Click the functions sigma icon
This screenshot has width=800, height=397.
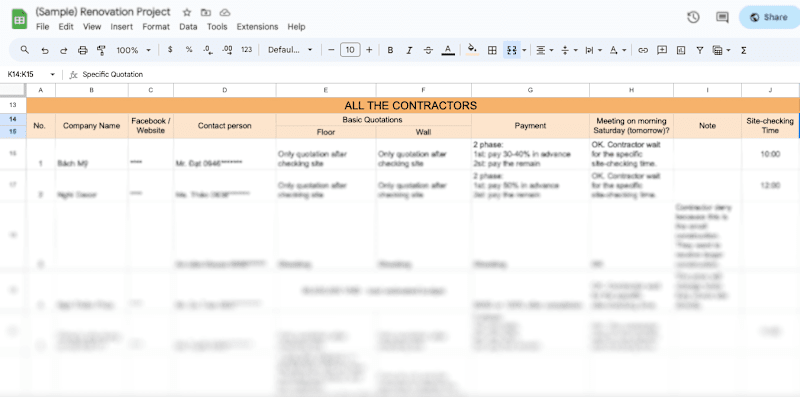(743, 50)
